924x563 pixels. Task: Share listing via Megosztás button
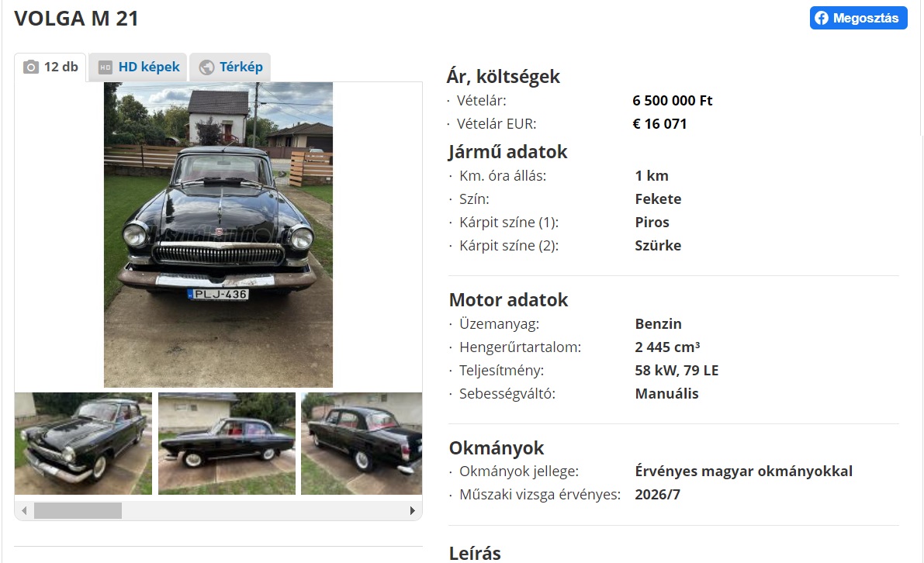[x=859, y=19]
